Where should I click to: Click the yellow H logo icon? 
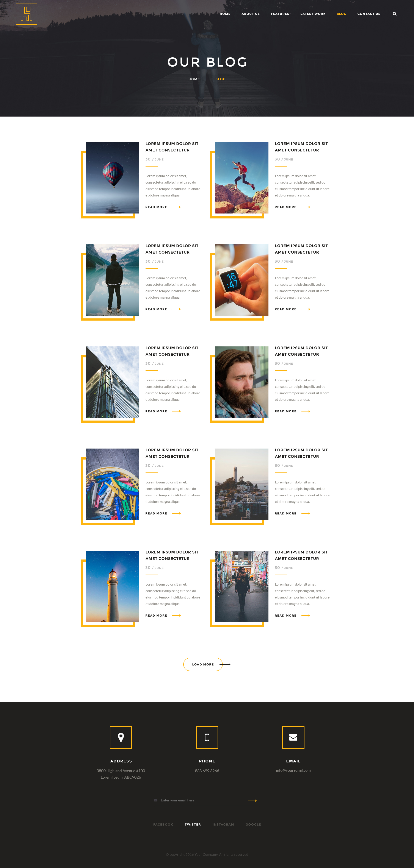tap(26, 14)
